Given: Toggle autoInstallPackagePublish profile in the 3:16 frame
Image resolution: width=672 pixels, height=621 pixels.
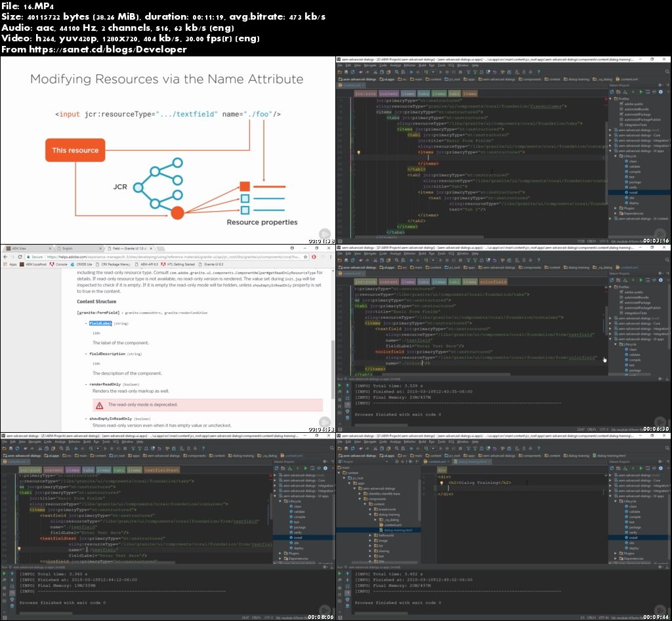Looking at the screenshot, I should 621,119.
